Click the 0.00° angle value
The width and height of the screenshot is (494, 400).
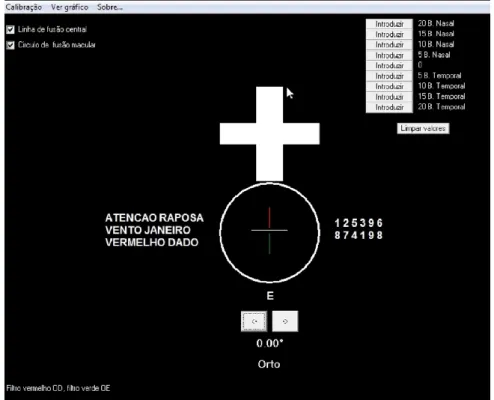(270, 343)
